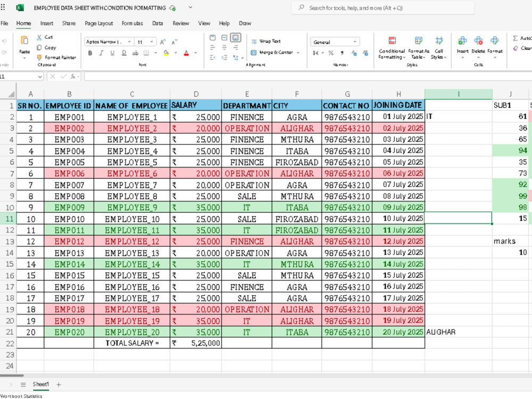Switch to the Data tab
The image size is (532, 399).
157,23
